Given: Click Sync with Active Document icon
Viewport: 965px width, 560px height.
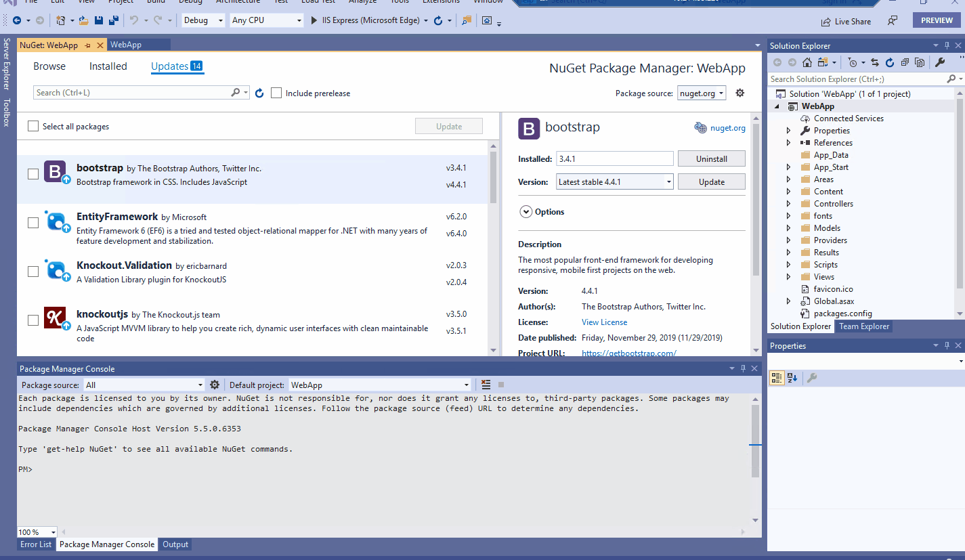Looking at the screenshot, I should click(x=874, y=62).
